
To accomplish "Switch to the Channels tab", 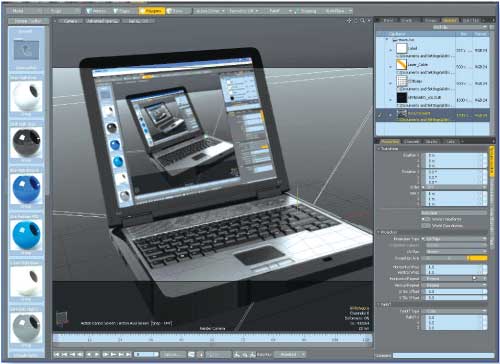I will [412, 142].
